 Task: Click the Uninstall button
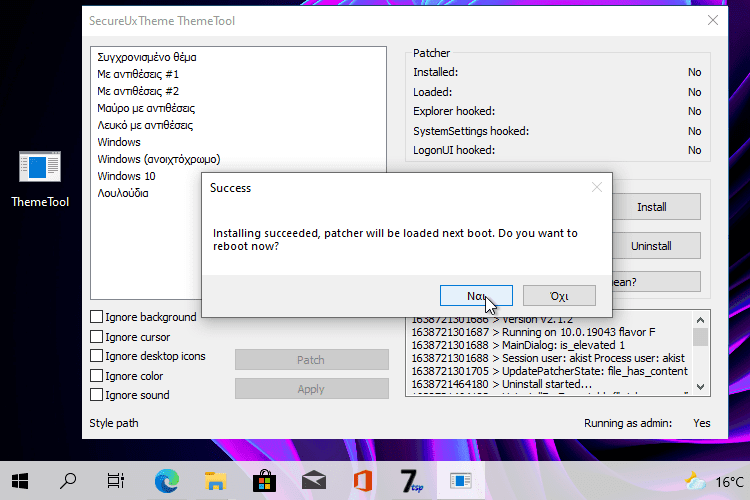click(x=655, y=246)
